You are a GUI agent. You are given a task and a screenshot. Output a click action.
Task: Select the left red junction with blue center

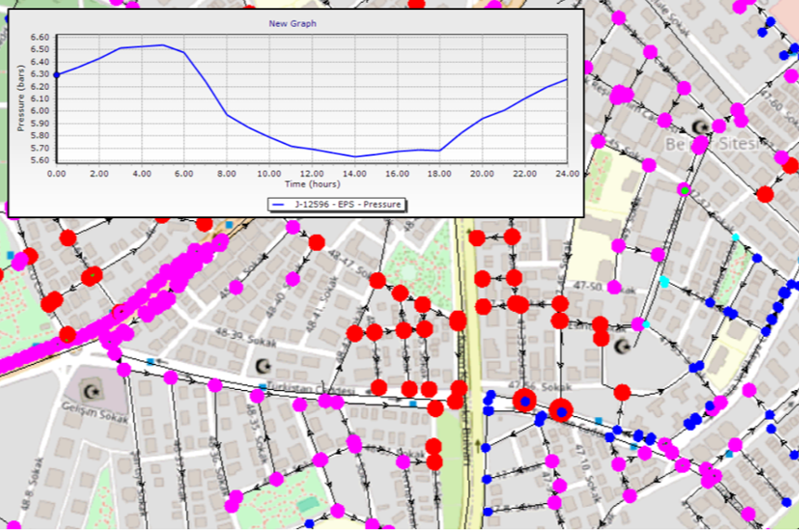(525, 400)
